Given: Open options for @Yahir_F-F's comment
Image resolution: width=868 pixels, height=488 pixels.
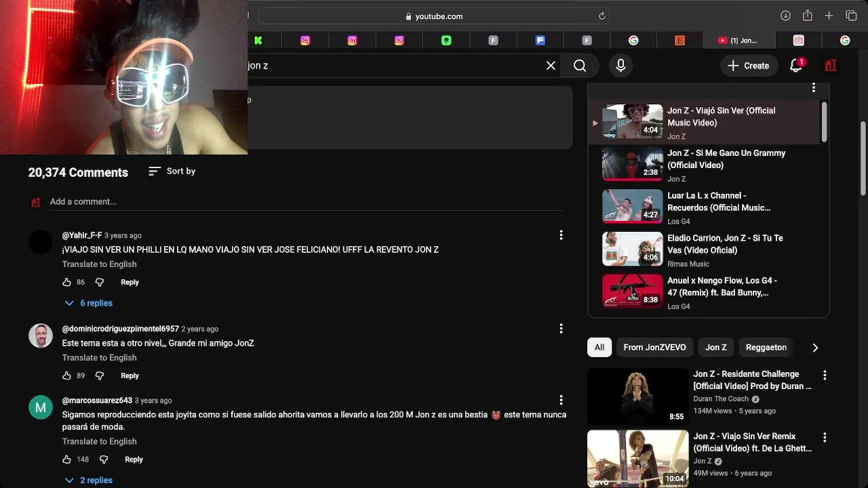Looking at the screenshot, I should (561, 235).
